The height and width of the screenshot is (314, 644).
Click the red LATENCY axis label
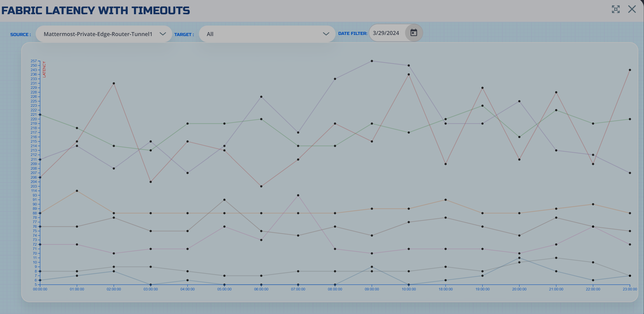tap(44, 69)
